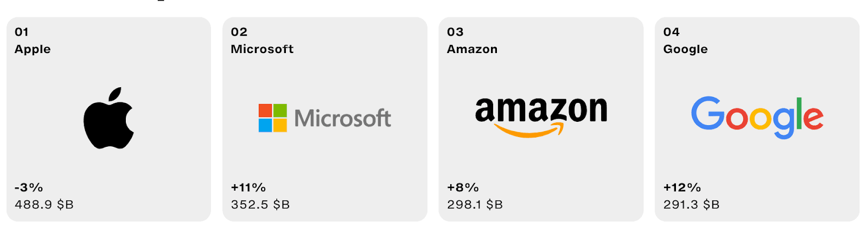Click Apple's -3% change value
The width and height of the screenshot is (868, 228).
tap(29, 187)
